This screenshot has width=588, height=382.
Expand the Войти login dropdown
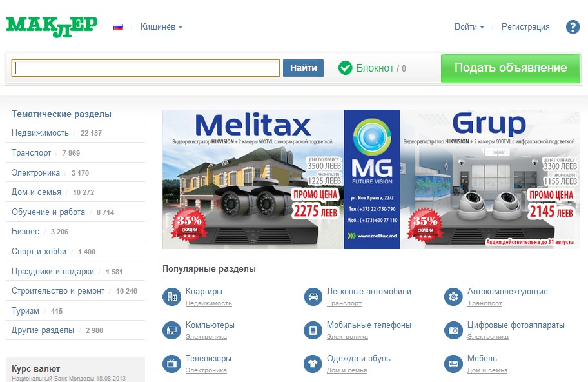click(x=469, y=27)
